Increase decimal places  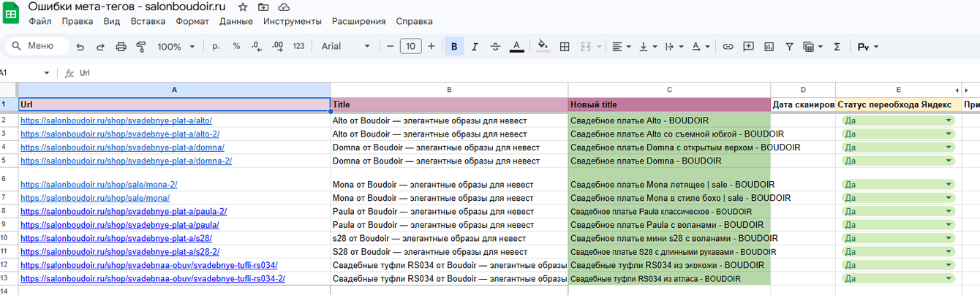(277, 46)
